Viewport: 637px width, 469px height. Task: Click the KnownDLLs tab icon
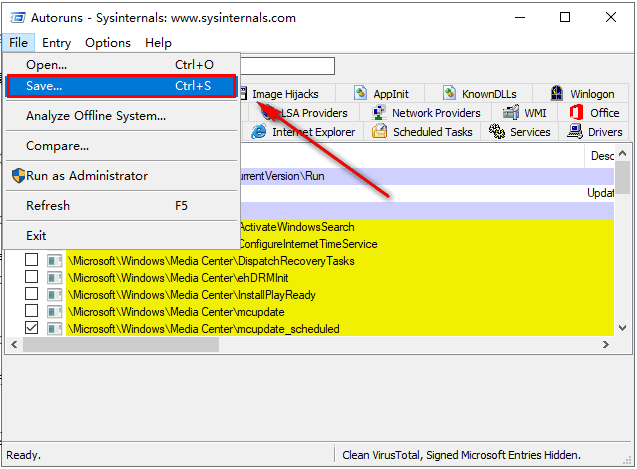449,93
